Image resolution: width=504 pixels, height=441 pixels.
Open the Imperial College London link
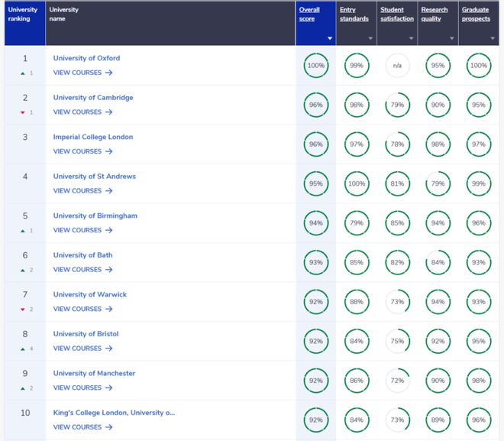click(x=93, y=137)
